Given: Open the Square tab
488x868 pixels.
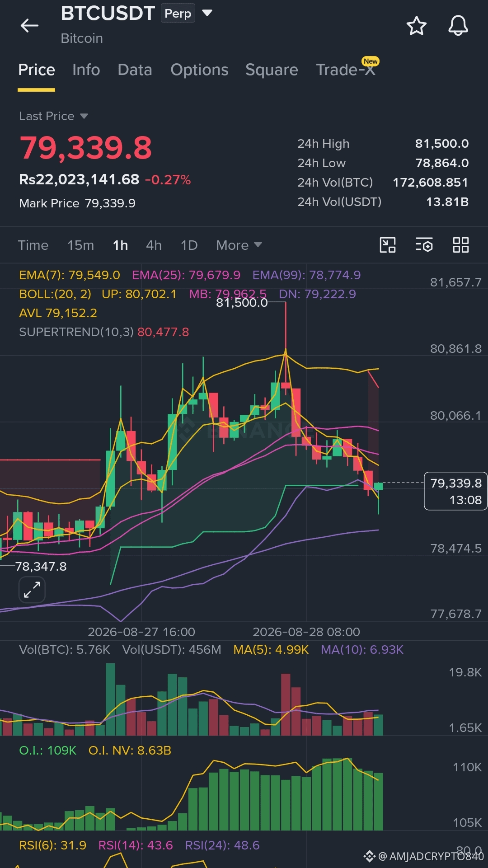Looking at the screenshot, I should point(272,70).
